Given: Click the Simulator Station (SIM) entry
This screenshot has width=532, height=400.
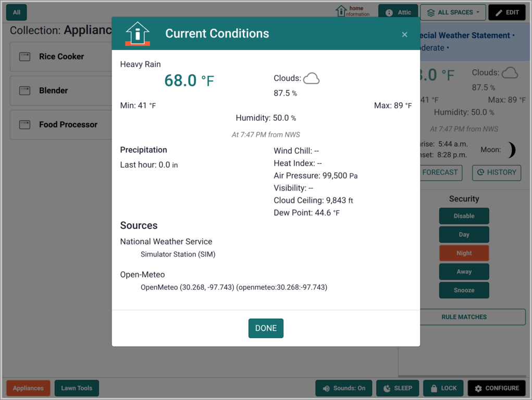Looking at the screenshot, I should tap(178, 255).
